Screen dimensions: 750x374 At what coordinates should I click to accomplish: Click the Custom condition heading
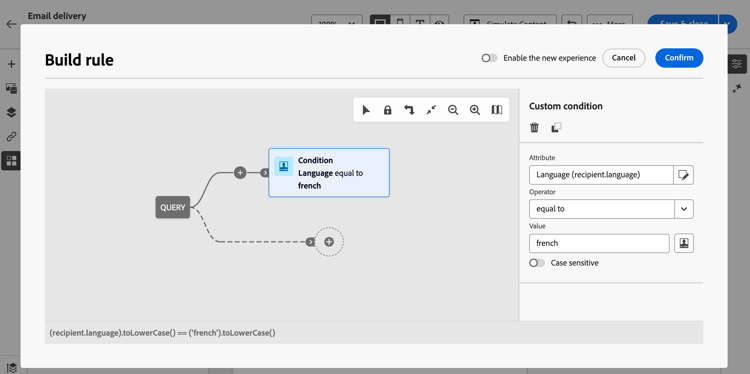coord(566,106)
